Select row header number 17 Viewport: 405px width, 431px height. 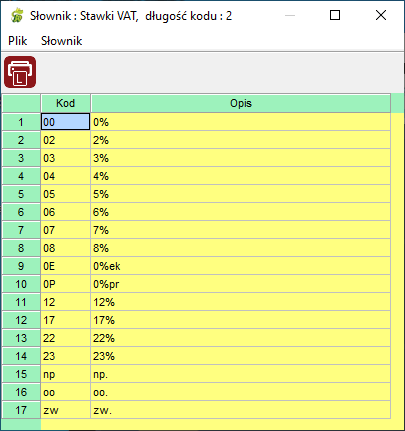[21, 410]
